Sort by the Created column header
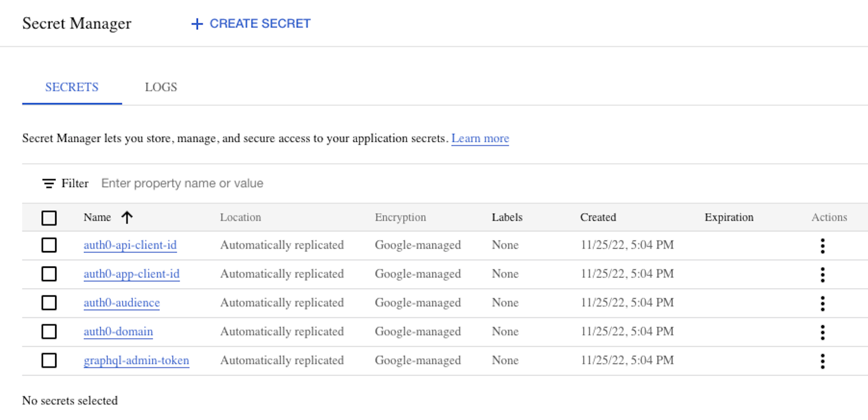This screenshot has height=420, width=868. [598, 217]
